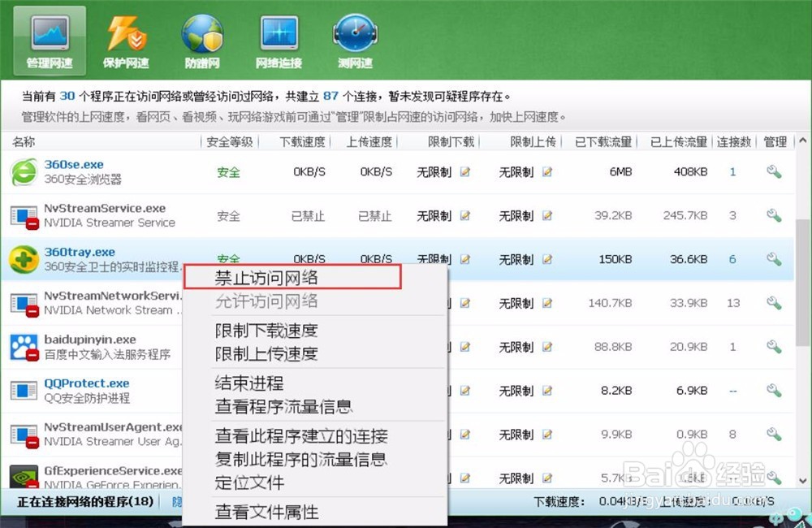Click scrollbar down arrow of program list
Screen dimensions: 812x528
pos(803,480)
